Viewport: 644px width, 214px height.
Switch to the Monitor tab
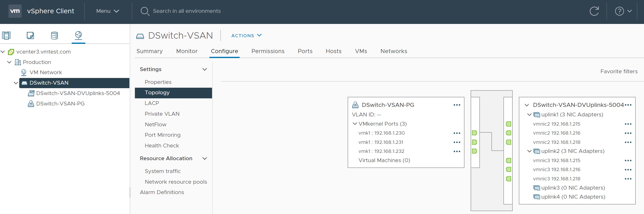click(186, 51)
